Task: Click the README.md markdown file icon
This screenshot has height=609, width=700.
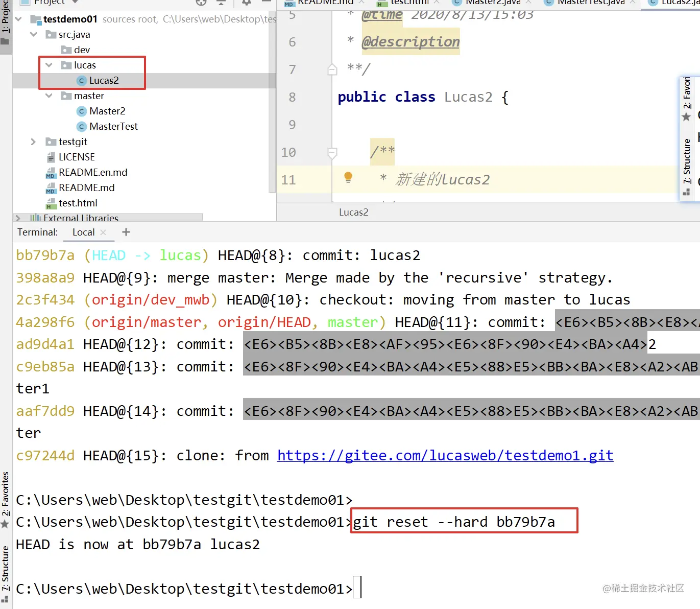Action: click(x=51, y=188)
